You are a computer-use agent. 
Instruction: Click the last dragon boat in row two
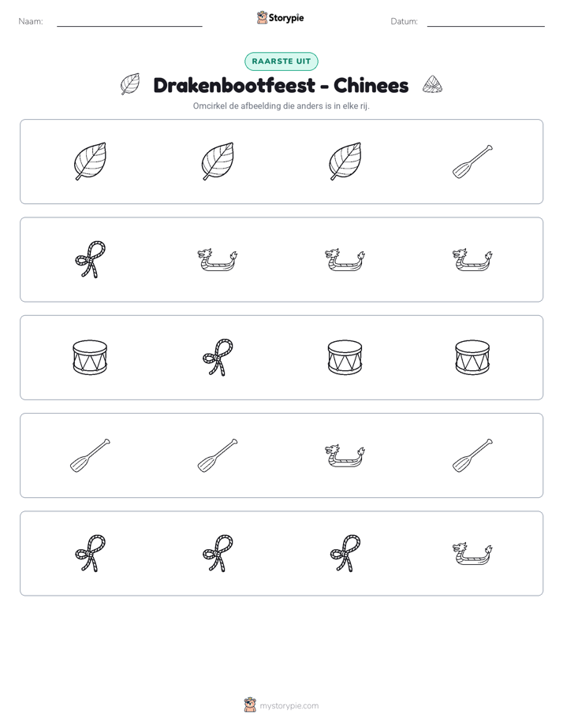tap(472, 259)
